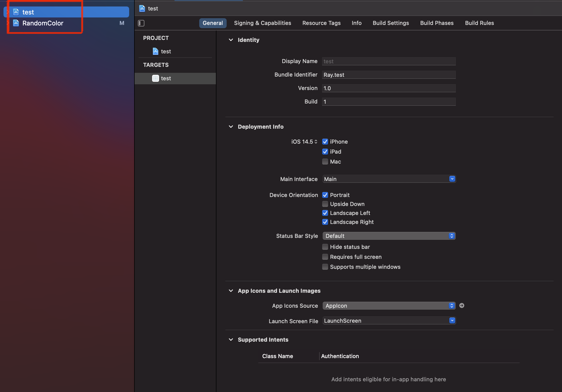Check the Hide status bar option
This screenshot has width=562, height=392.
coord(325,247)
